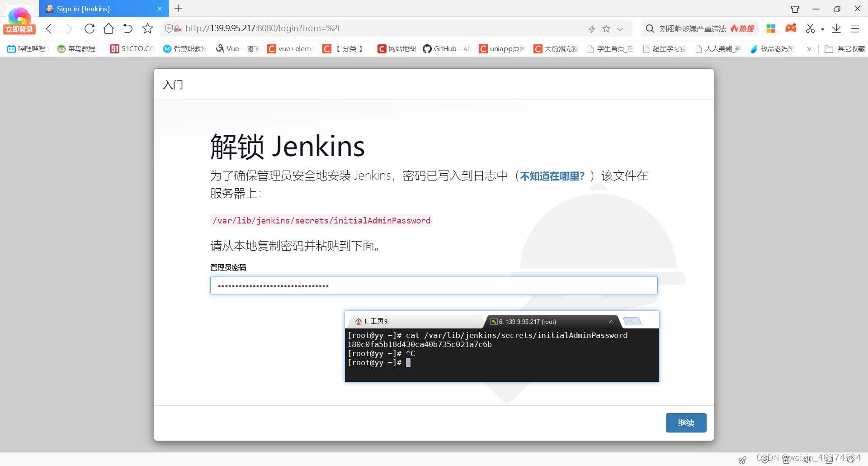The height and width of the screenshot is (466, 868).
Task: Add a new terminal tab button
Action: click(x=632, y=321)
